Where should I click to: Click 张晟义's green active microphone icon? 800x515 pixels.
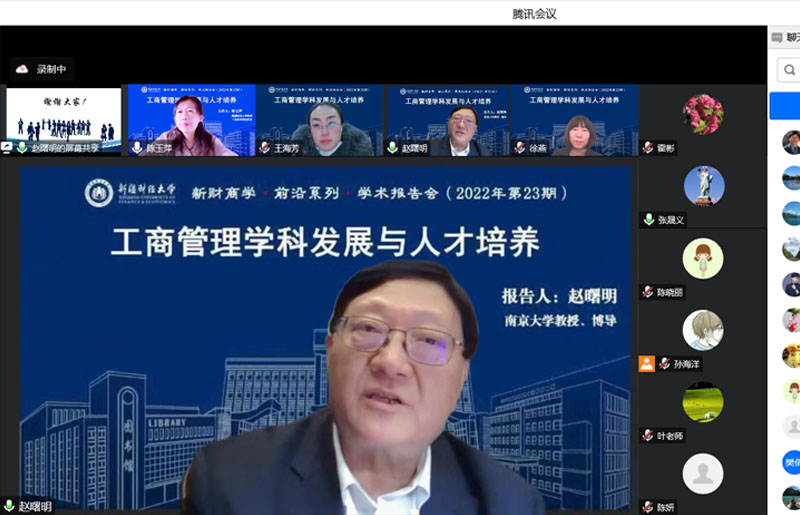(648, 220)
